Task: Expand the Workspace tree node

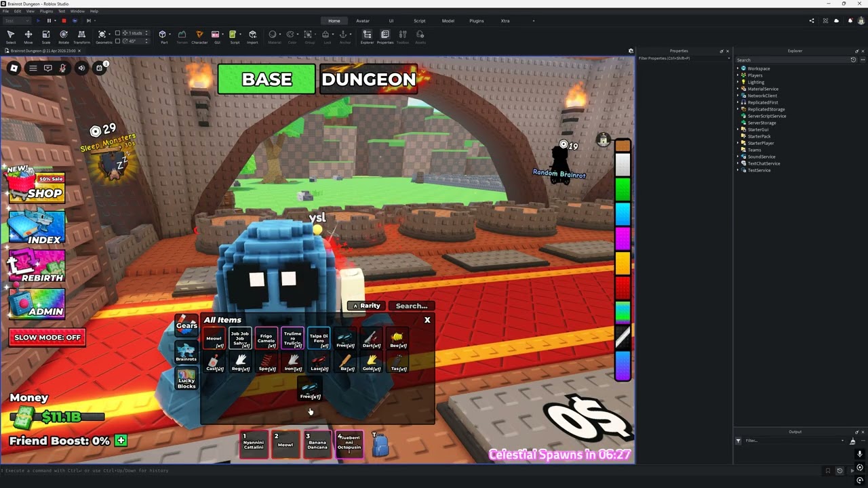Action: click(738, 68)
